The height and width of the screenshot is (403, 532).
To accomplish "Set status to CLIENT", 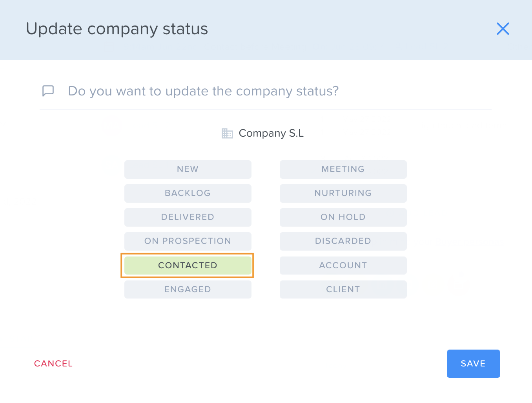I will click(343, 289).
